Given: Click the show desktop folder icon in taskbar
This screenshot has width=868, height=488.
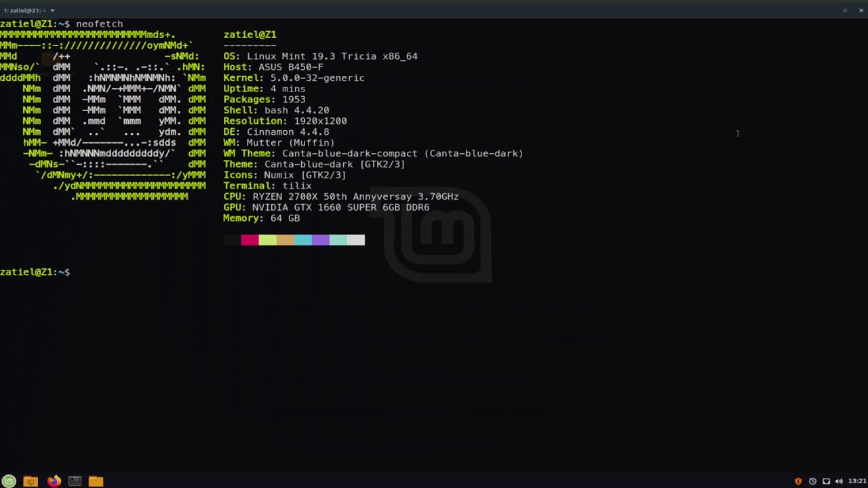Looking at the screenshot, I should tap(30, 481).
